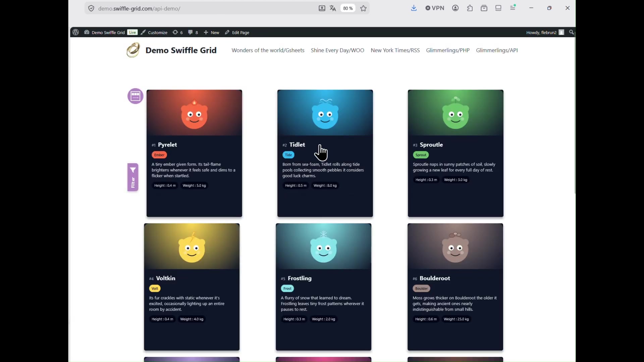Image resolution: width=644 pixels, height=362 pixels.
Task: Select the Frost type tag
Action: [287, 289]
